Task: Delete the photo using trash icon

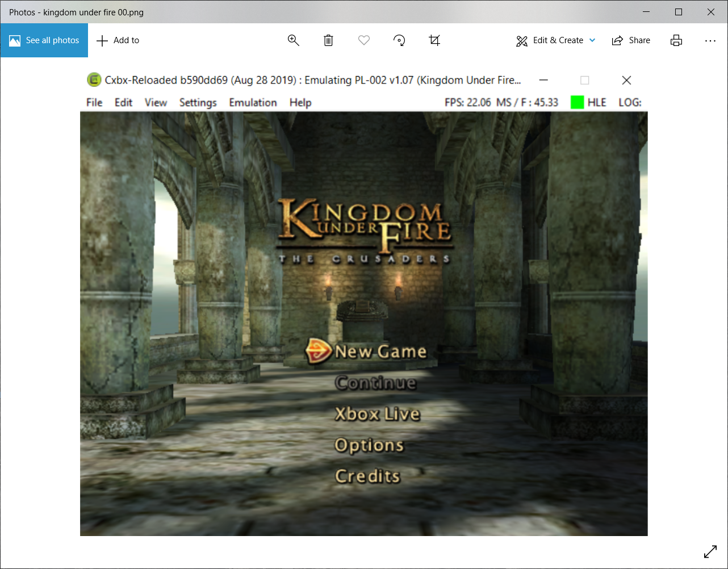Action: click(328, 40)
